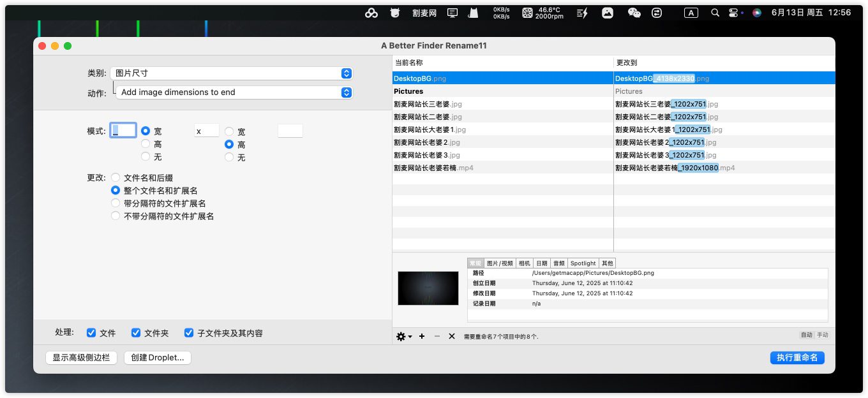This screenshot has height=398, width=868.
Task: Open WeChat from the menu bar
Action: pos(634,13)
